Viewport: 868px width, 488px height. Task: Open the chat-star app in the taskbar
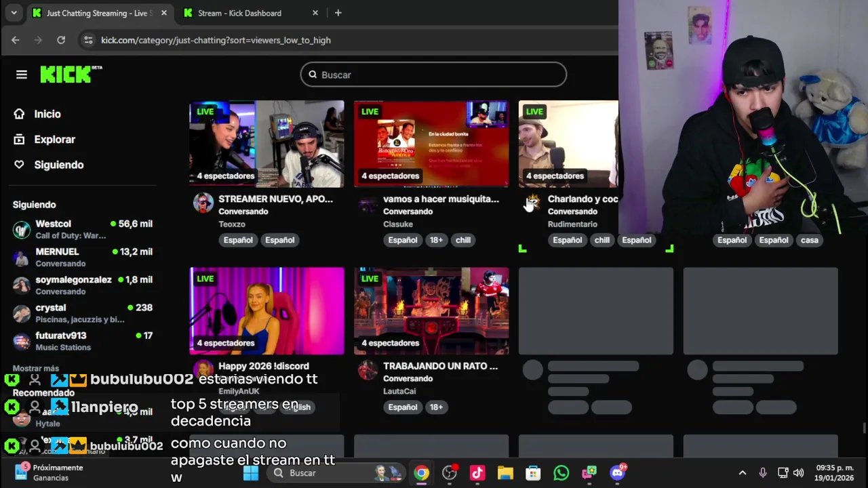pos(589,473)
